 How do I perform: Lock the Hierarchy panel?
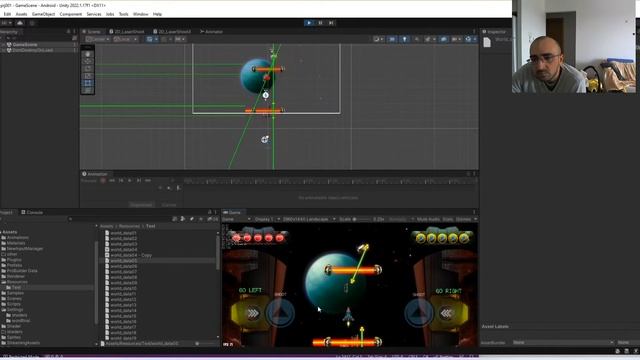68,31
